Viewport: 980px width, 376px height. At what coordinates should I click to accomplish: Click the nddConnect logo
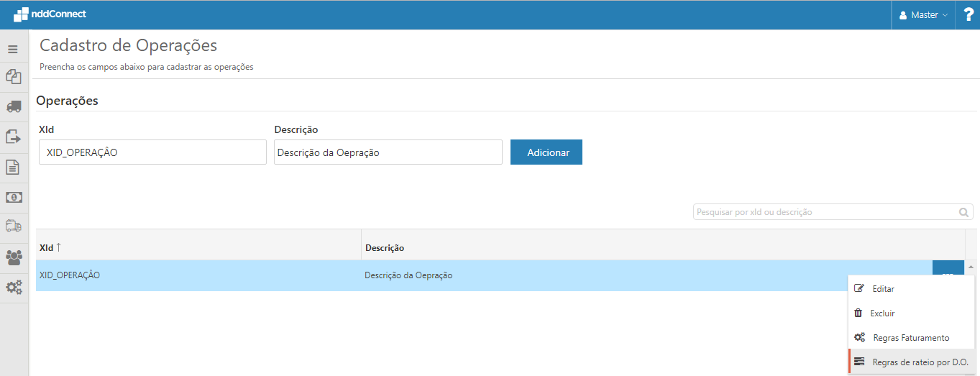click(x=50, y=14)
